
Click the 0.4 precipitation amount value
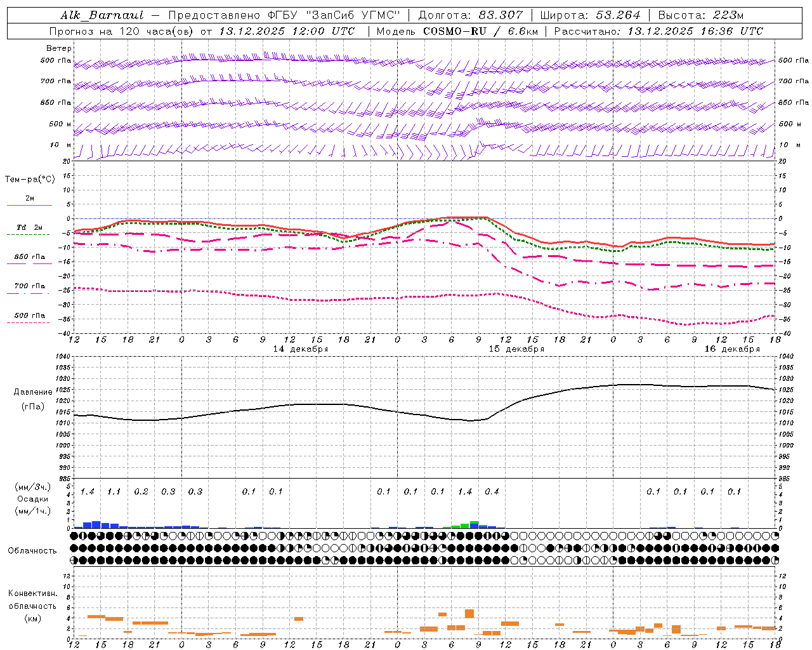tap(492, 492)
